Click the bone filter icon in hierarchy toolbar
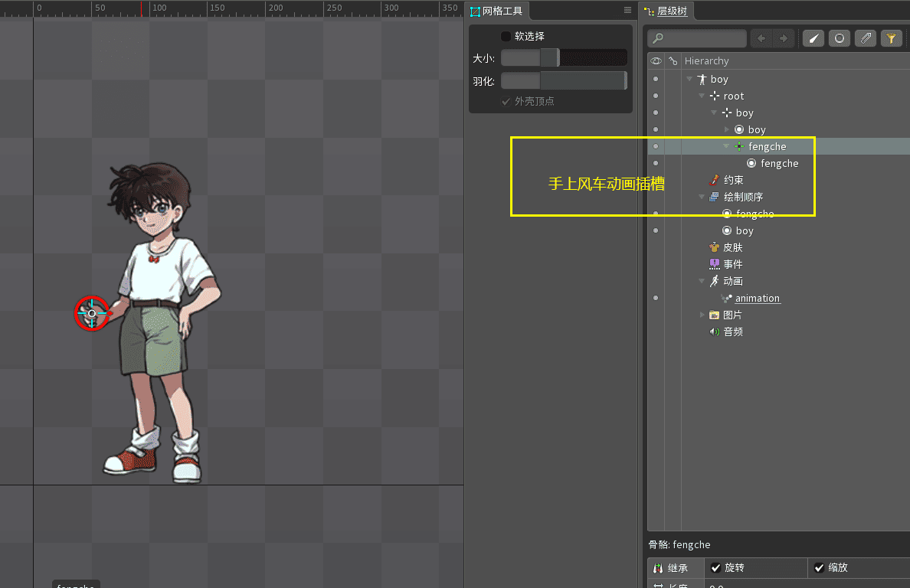The height and width of the screenshot is (588, 910). tap(813, 38)
